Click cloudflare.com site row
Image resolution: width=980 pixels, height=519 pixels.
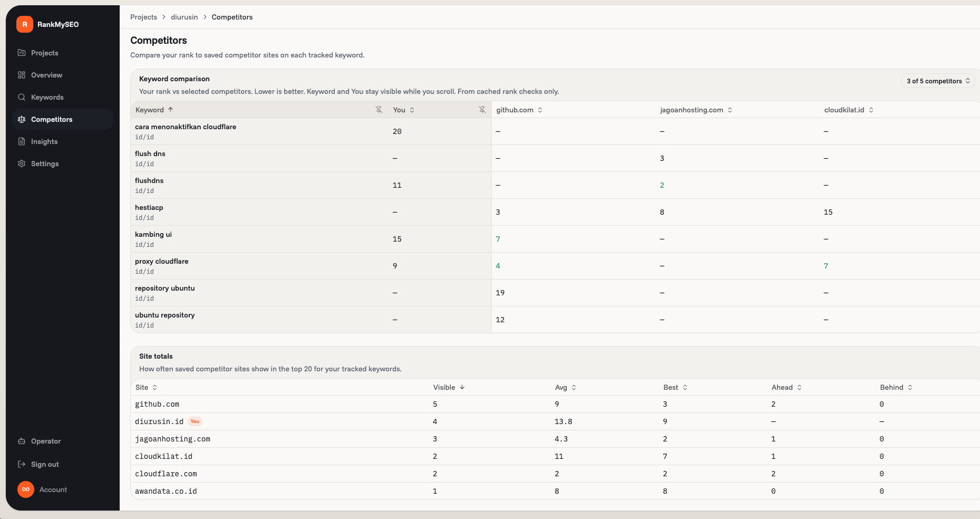(555, 474)
